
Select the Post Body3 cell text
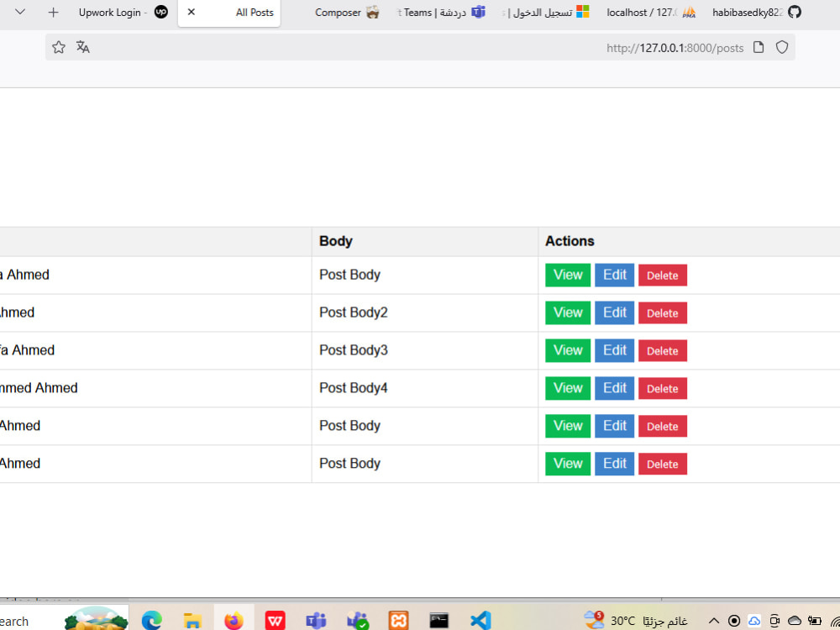[354, 349]
